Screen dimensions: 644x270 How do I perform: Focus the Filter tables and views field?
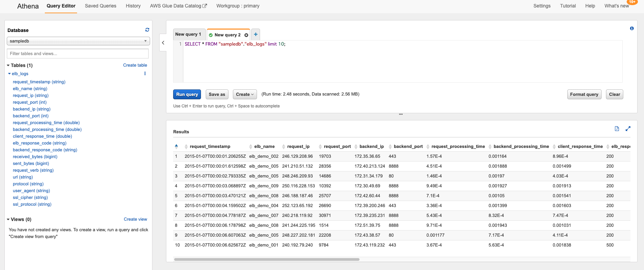(78, 54)
